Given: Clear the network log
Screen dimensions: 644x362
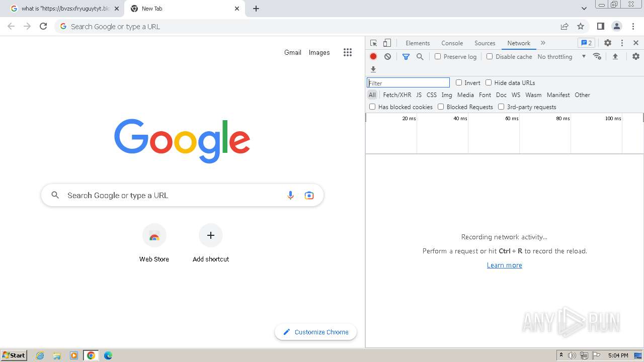Looking at the screenshot, I should click(x=387, y=57).
